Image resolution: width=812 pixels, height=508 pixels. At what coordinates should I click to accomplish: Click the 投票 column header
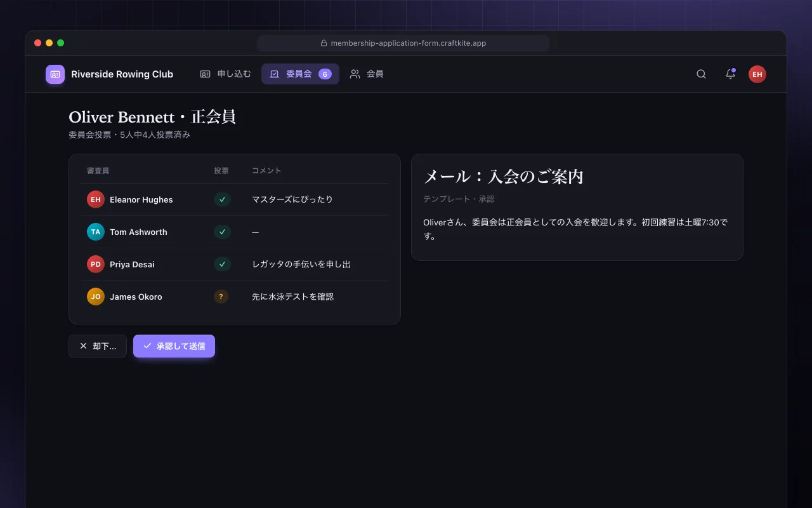coord(221,171)
